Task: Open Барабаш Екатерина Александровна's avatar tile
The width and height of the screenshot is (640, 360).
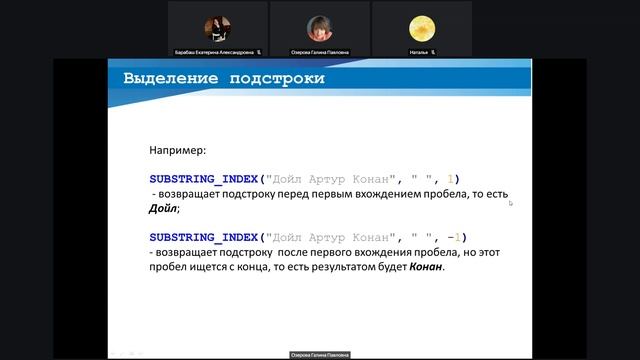Action: [218, 29]
